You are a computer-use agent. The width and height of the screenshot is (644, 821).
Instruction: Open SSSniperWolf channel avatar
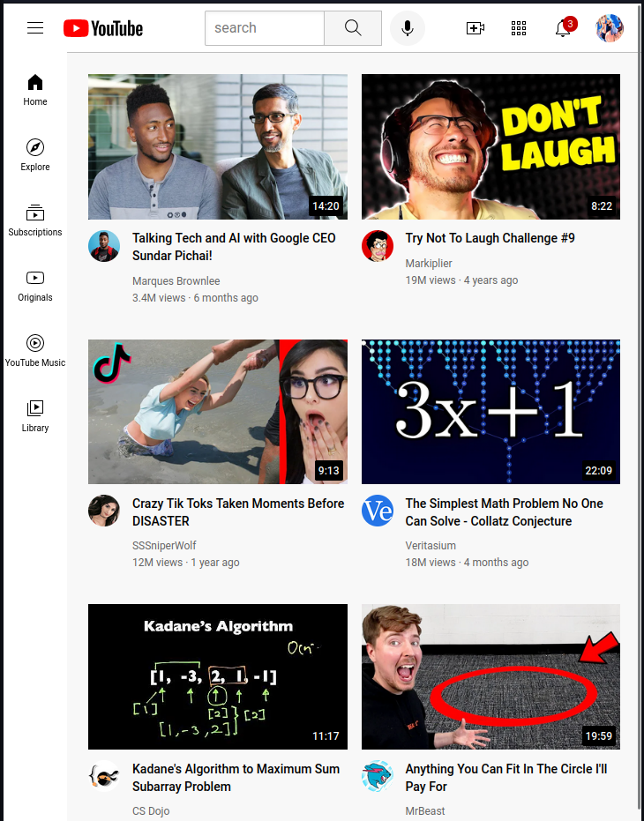pyautogui.click(x=104, y=511)
